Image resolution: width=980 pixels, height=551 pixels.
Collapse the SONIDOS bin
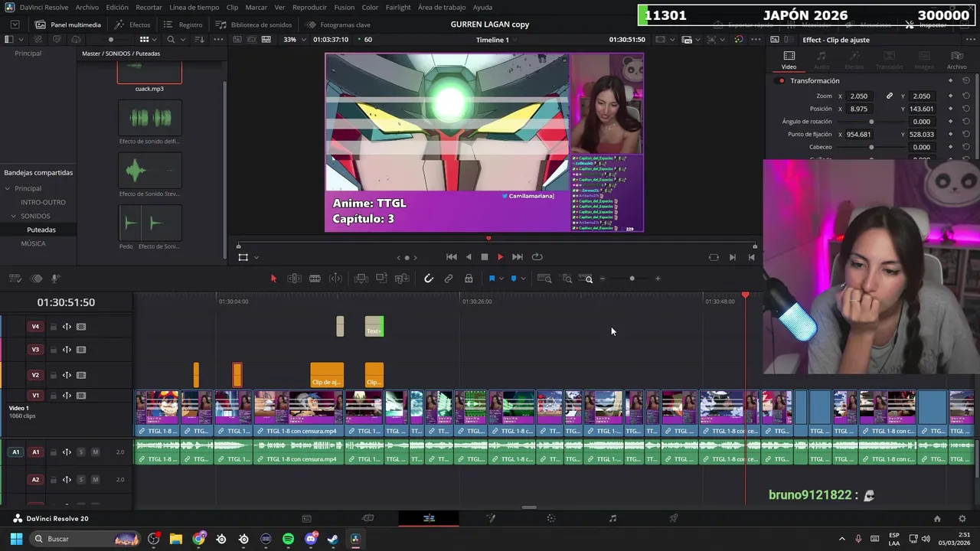click(13, 216)
